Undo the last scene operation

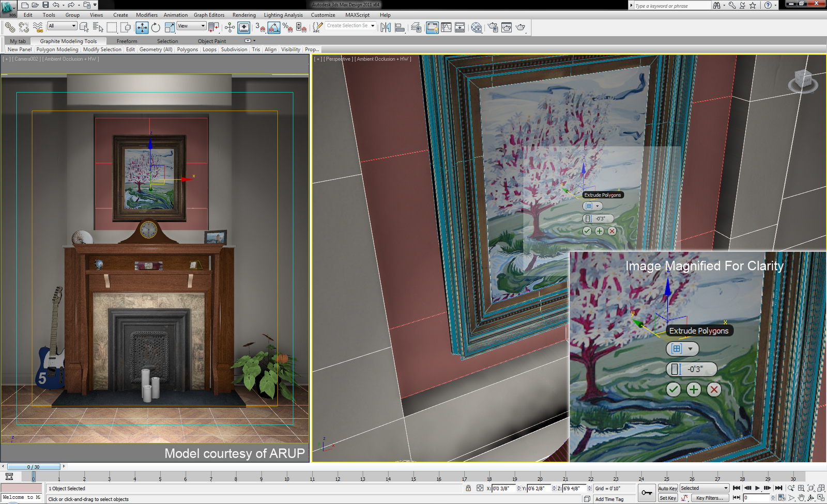click(x=56, y=5)
